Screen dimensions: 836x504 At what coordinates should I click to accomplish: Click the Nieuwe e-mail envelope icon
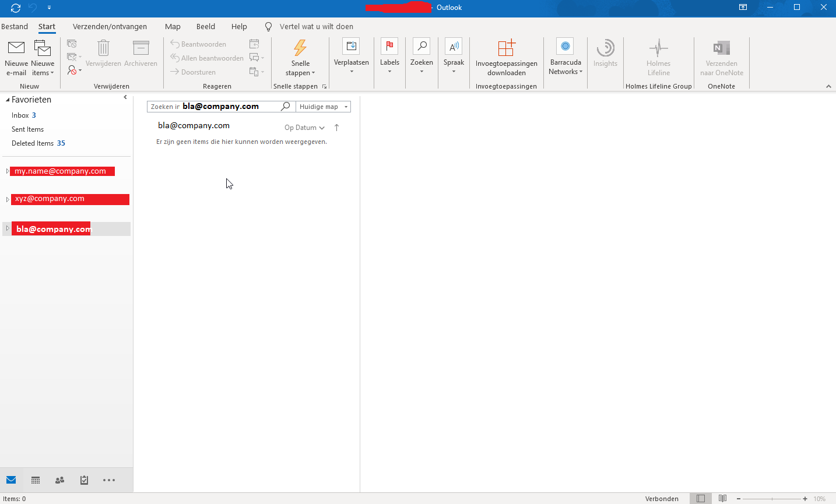pyautogui.click(x=16, y=48)
